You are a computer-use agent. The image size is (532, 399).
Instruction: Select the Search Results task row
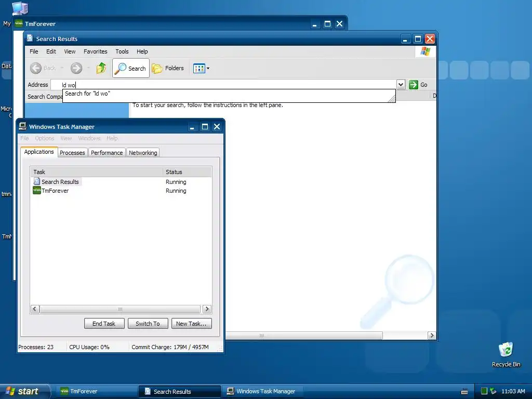[121, 182]
